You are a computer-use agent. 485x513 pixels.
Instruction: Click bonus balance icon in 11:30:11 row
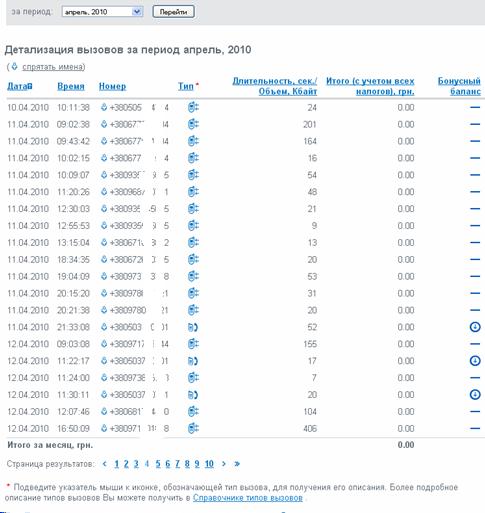(x=475, y=395)
